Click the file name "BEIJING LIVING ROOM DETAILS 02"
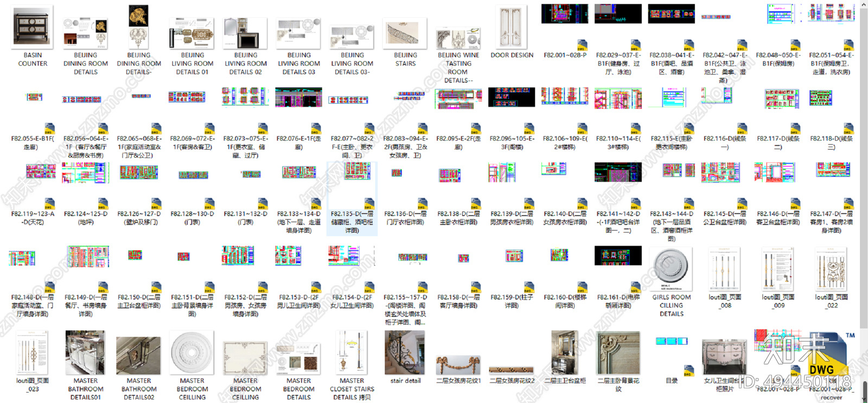Viewport: 868px width, 403px height. (245, 64)
